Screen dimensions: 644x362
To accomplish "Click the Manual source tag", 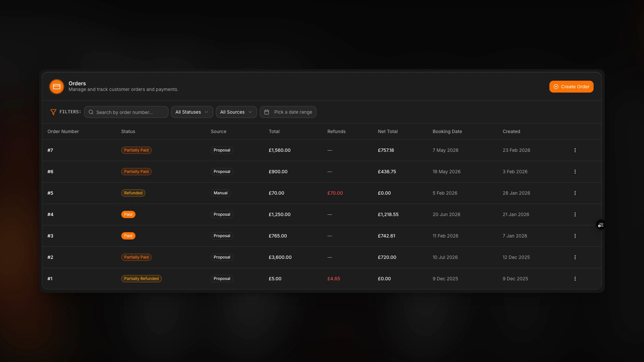I will coord(221,193).
